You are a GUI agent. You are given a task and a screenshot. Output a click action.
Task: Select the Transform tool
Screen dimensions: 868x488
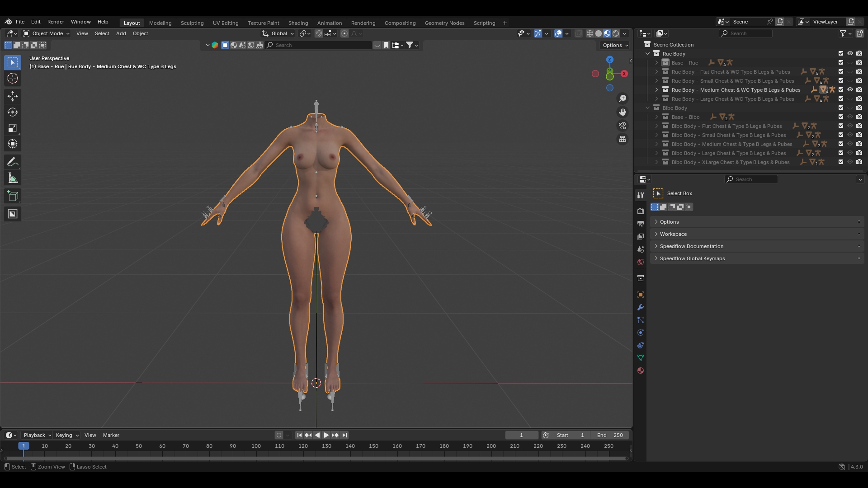click(x=13, y=144)
